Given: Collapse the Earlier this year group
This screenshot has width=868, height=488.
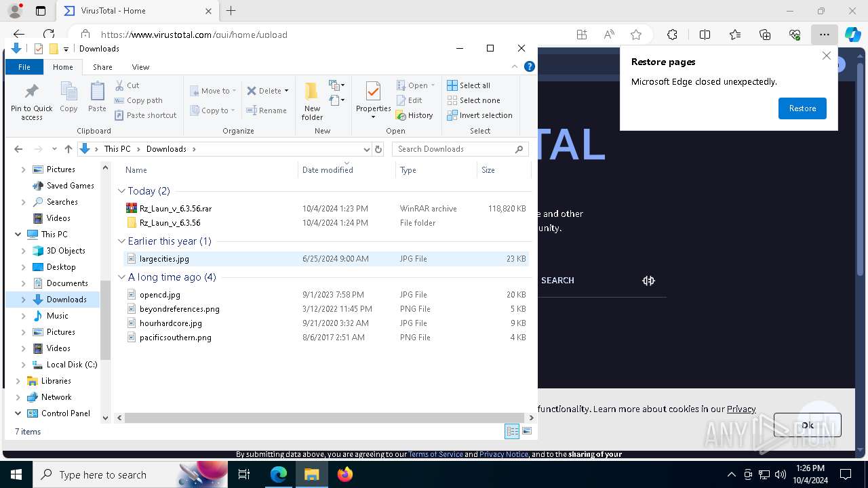Looking at the screenshot, I should coord(122,241).
